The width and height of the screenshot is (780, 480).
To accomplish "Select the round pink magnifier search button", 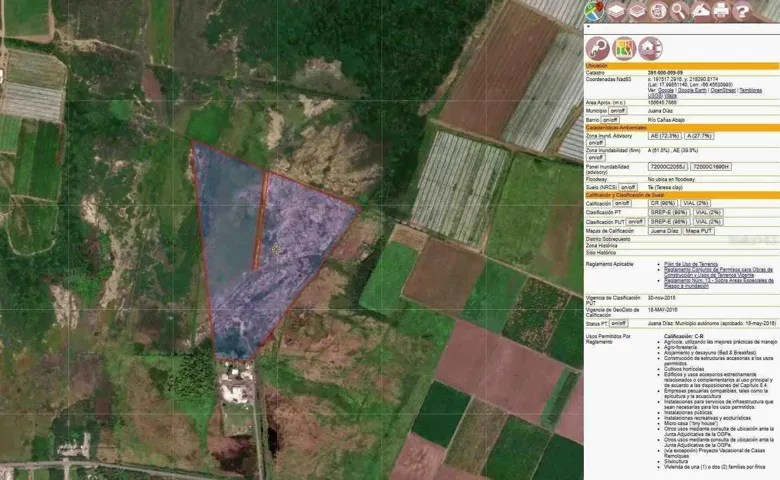I will (598, 47).
